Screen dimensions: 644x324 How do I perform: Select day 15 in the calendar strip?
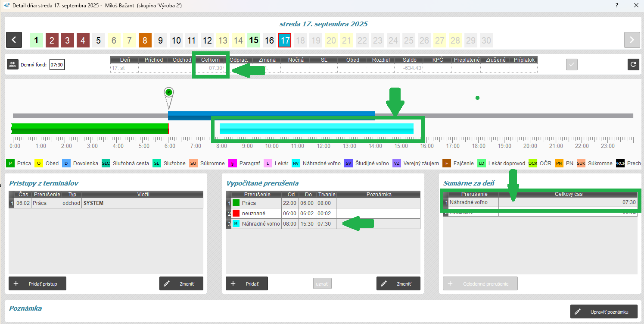(254, 41)
